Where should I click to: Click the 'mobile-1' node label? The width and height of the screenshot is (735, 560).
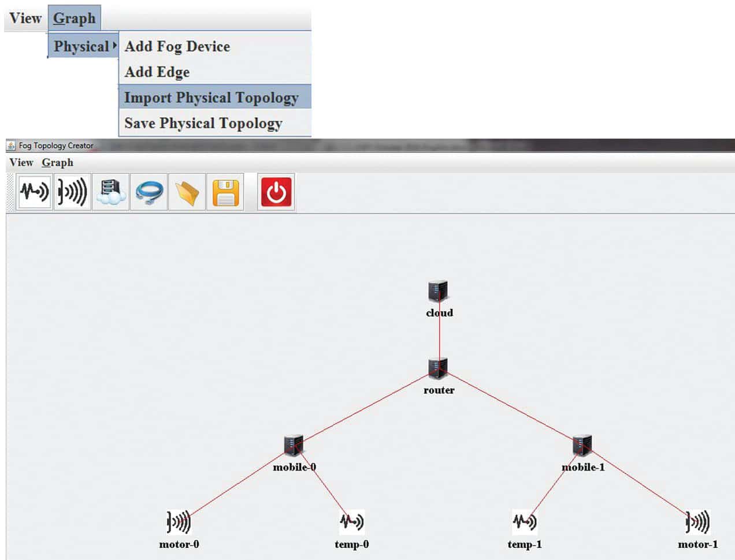583,468
